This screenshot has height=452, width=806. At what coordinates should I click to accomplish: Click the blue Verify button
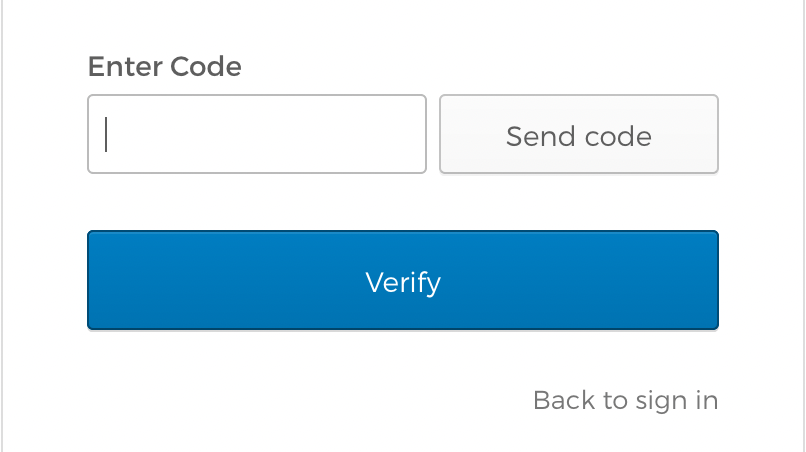click(403, 281)
